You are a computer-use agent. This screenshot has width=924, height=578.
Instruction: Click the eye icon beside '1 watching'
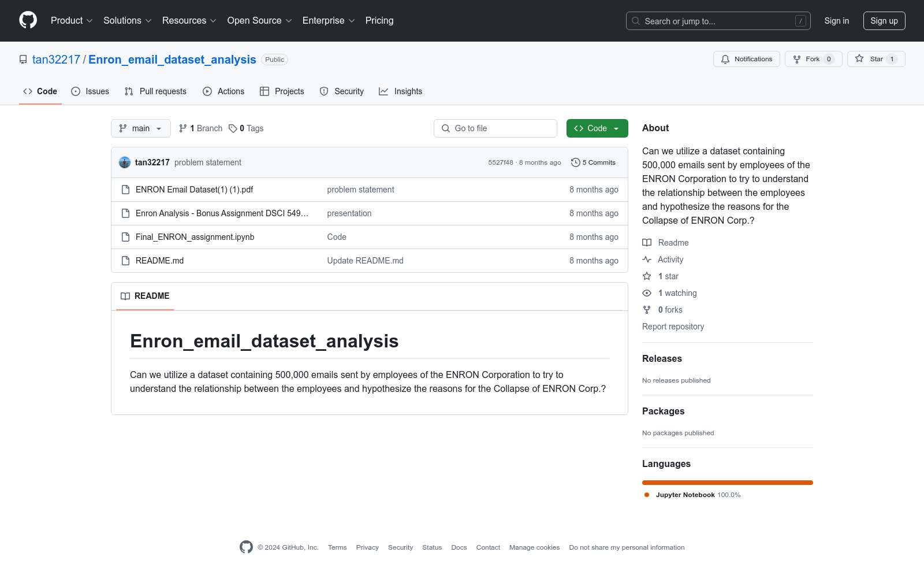[647, 293]
